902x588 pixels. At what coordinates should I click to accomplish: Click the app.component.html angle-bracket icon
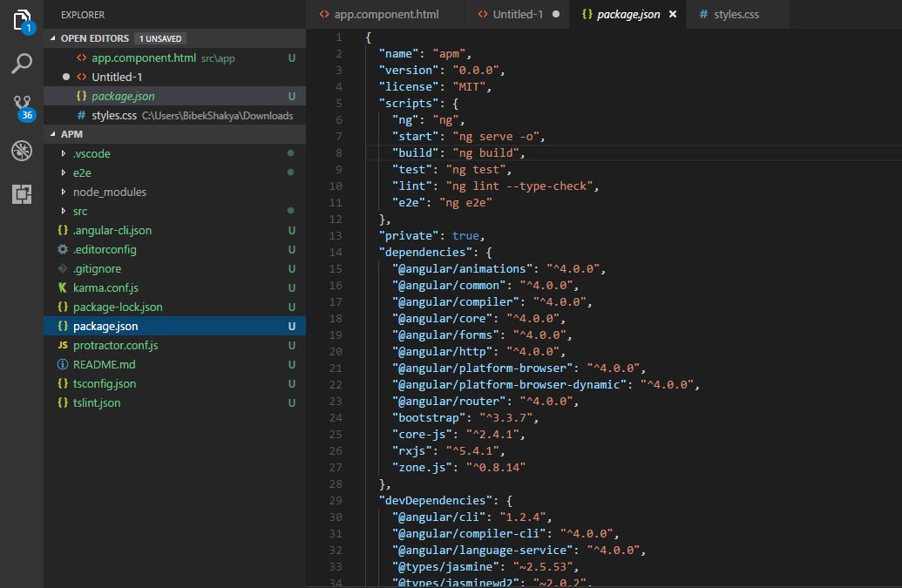point(82,58)
